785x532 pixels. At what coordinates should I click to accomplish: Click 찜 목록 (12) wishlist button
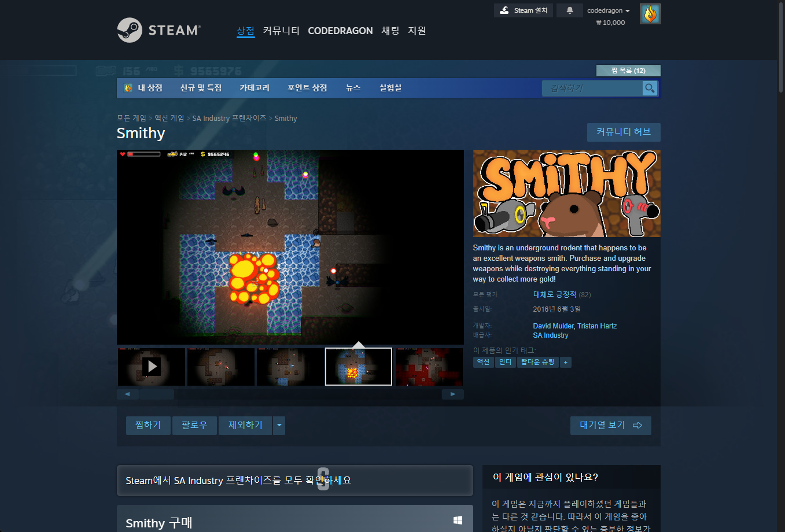click(x=628, y=71)
